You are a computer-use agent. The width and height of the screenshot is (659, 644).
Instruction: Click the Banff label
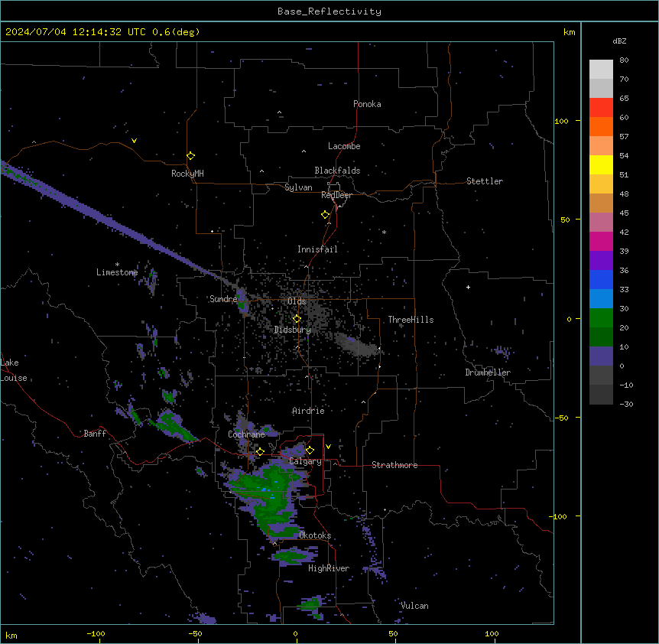(x=95, y=434)
